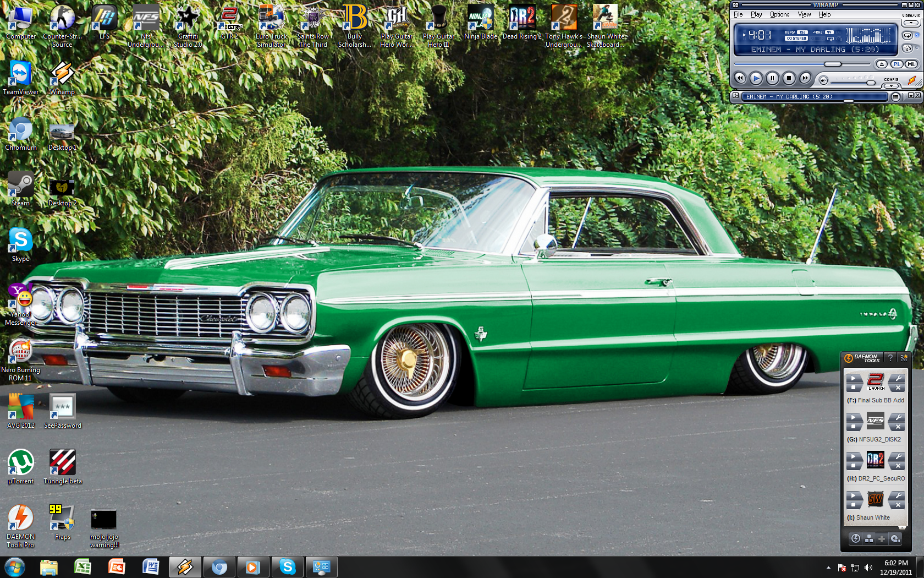This screenshot has width=924, height=578.
Task: Expand the Winamp CONFIG drawer arrow
Action: point(891,86)
